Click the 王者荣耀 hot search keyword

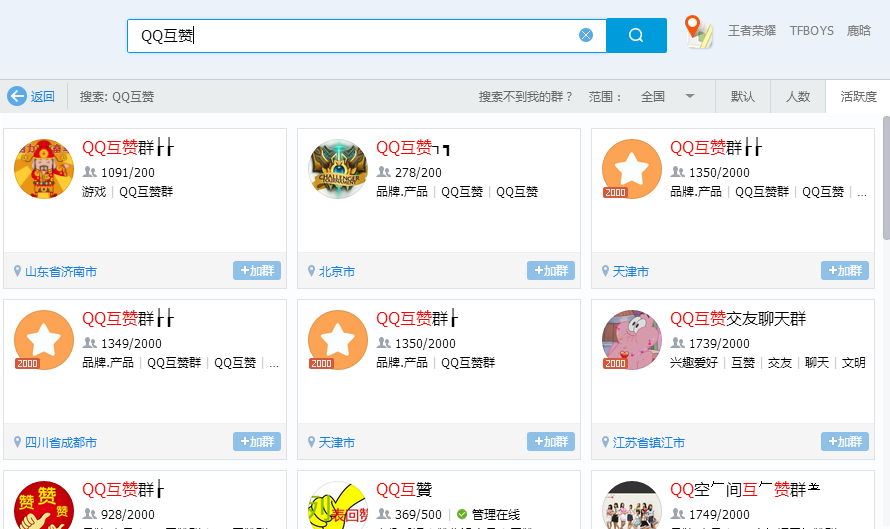(x=752, y=31)
